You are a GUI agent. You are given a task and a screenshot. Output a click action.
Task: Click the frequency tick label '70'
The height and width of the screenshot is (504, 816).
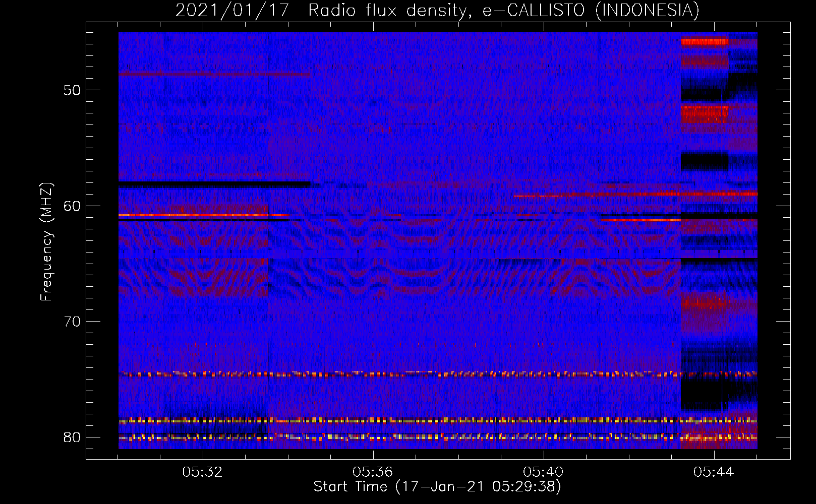click(73, 321)
